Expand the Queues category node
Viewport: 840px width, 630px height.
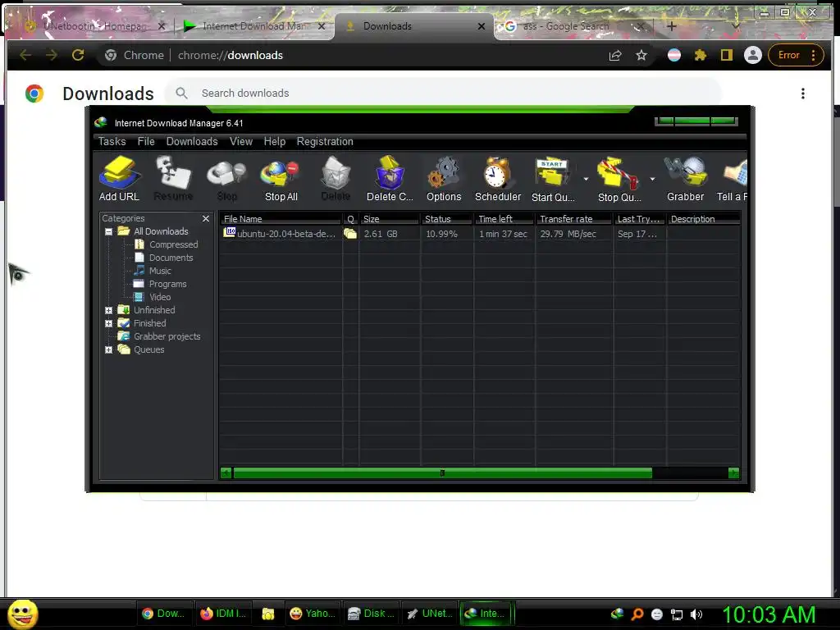pyautogui.click(x=109, y=349)
